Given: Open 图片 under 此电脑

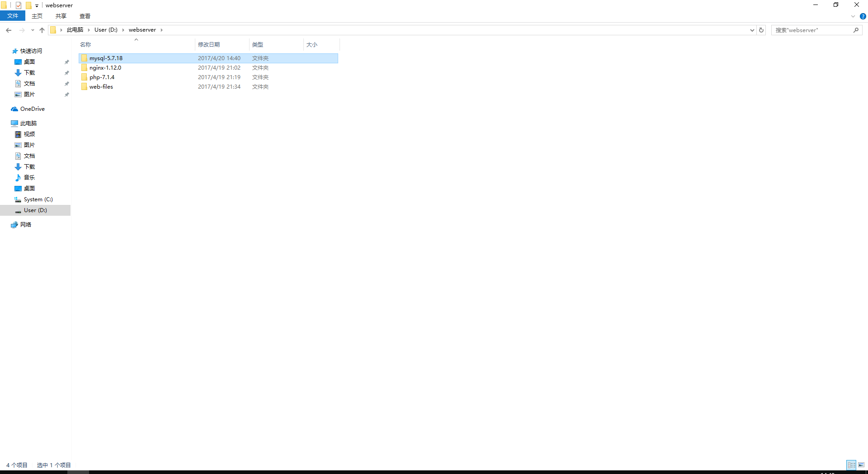Looking at the screenshot, I should click(x=29, y=145).
